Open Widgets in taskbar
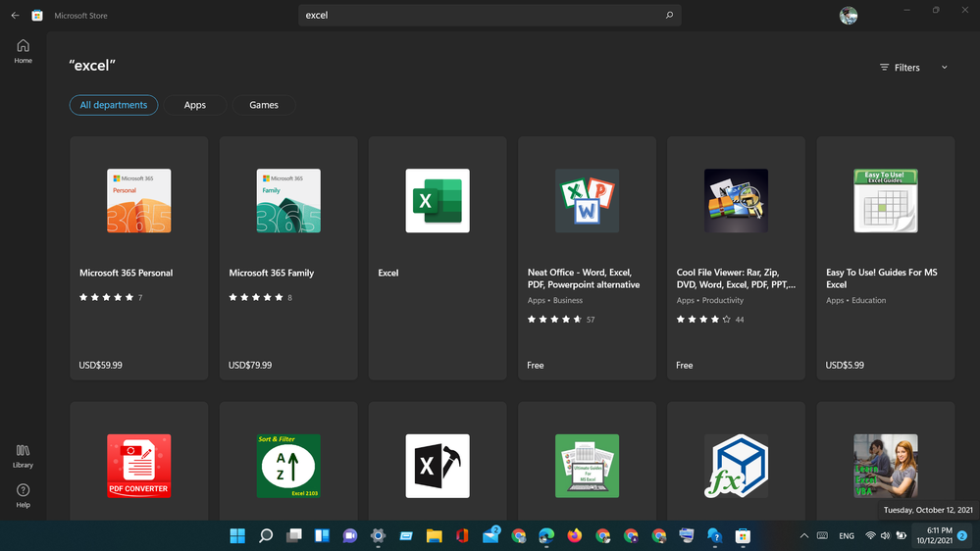The image size is (980, 551). [322, 536]
